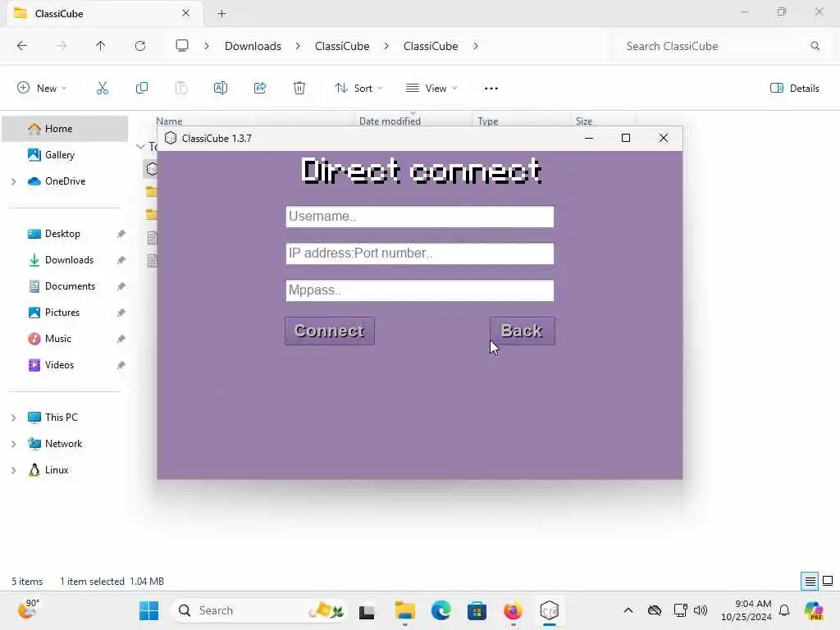Image resolution: width=840 pixels, height=630 pixels.
Task: Close the ClassiCube Explorer tab
Action: [x=186, y=13]
